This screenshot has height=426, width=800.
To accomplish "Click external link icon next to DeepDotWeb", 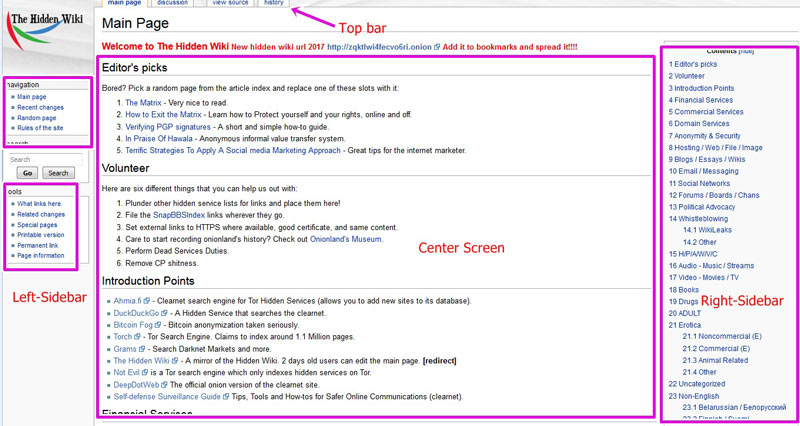I will pyautogui.click(x=165, y=385).
